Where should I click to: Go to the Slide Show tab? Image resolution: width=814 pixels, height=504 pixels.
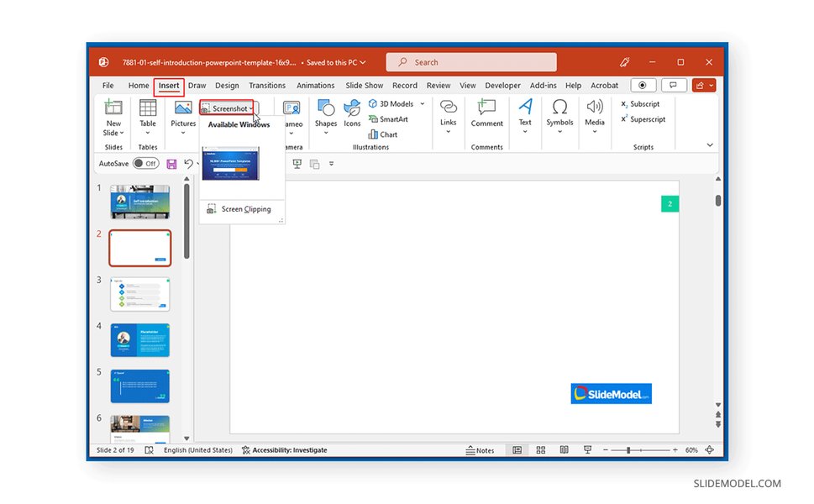click(x=364, y=85)
